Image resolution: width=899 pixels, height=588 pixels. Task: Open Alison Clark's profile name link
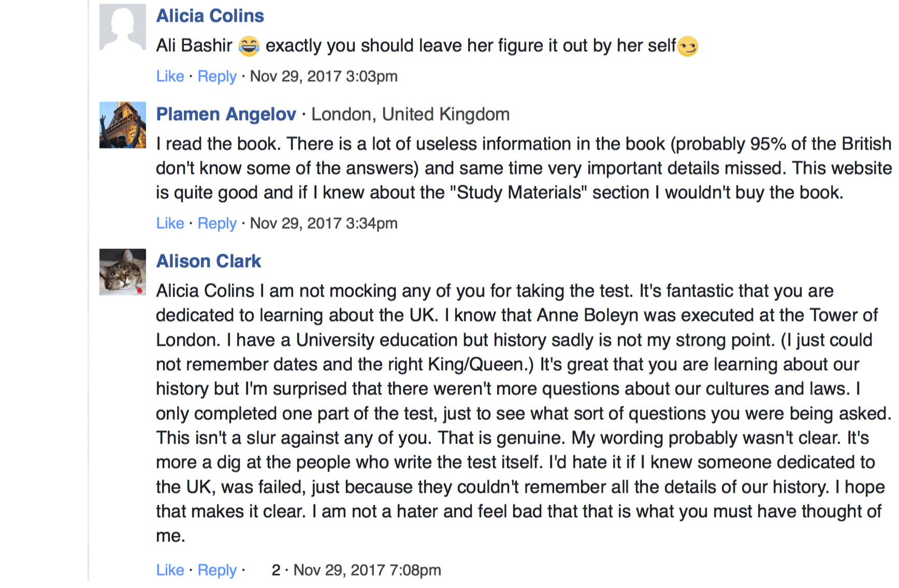point(209,261)
